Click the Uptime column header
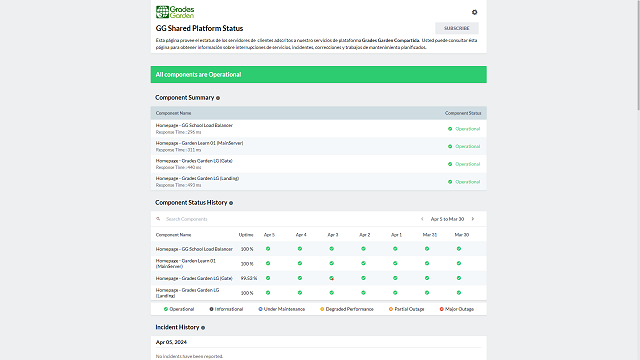Image resolution: width=640 pixels, height=360 pixels. click(x=246, y=235)
